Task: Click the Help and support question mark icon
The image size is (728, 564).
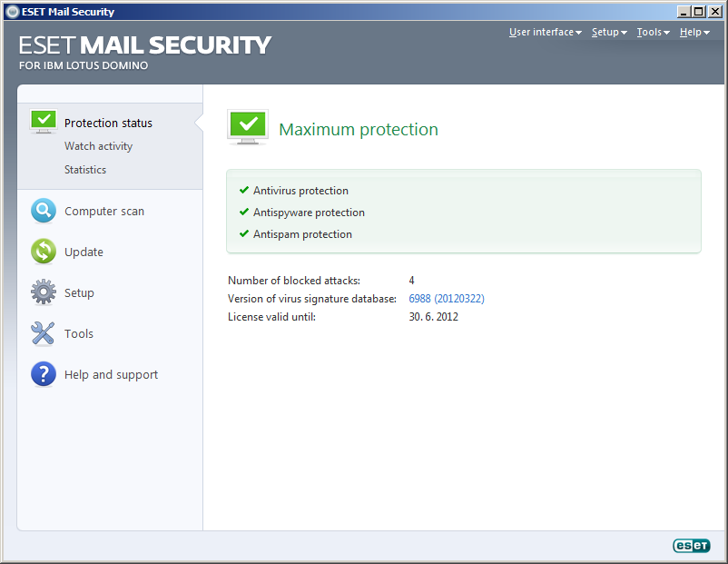Action: (44, 374)
